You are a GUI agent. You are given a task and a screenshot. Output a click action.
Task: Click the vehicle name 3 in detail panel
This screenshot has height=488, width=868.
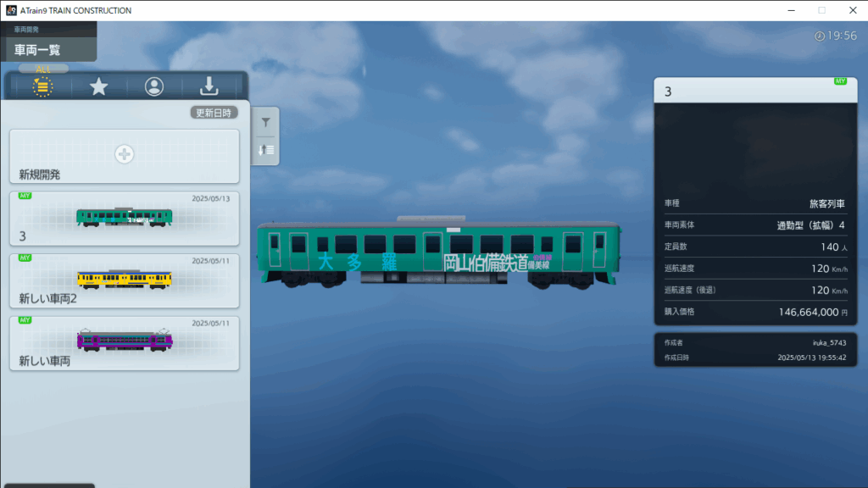click(x=668, y=91)
